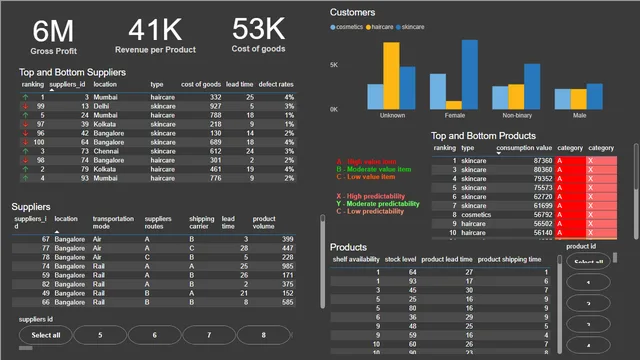Click the cost of goods 927 cell

[216, 106]
